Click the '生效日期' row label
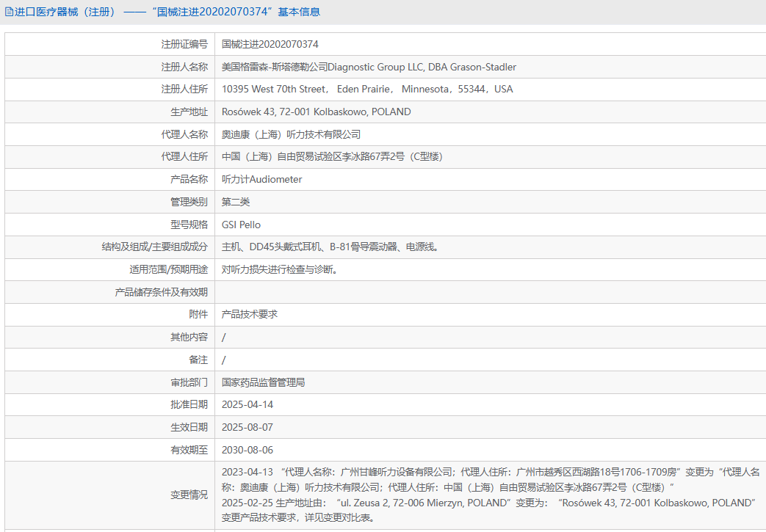Viewport: 766px width, 532px height. click(189, 427)
